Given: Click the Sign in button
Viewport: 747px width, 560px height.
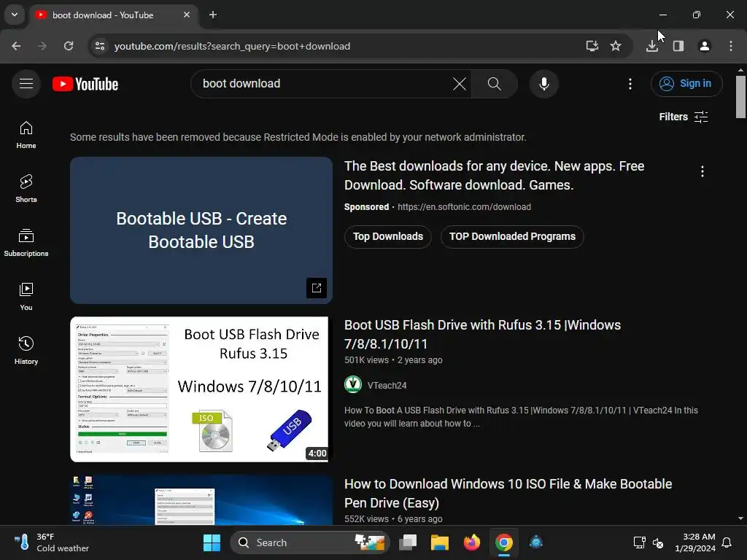Looking at the screenshot, I should tap(686, 84).
